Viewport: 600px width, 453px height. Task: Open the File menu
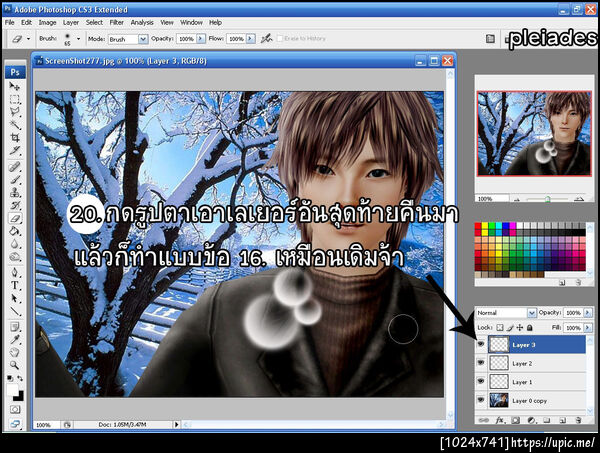tap(10, 23)
